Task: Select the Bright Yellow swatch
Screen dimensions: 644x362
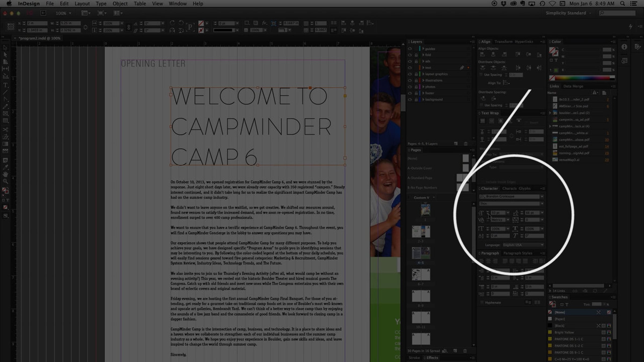Action: (x=564, y=332)
